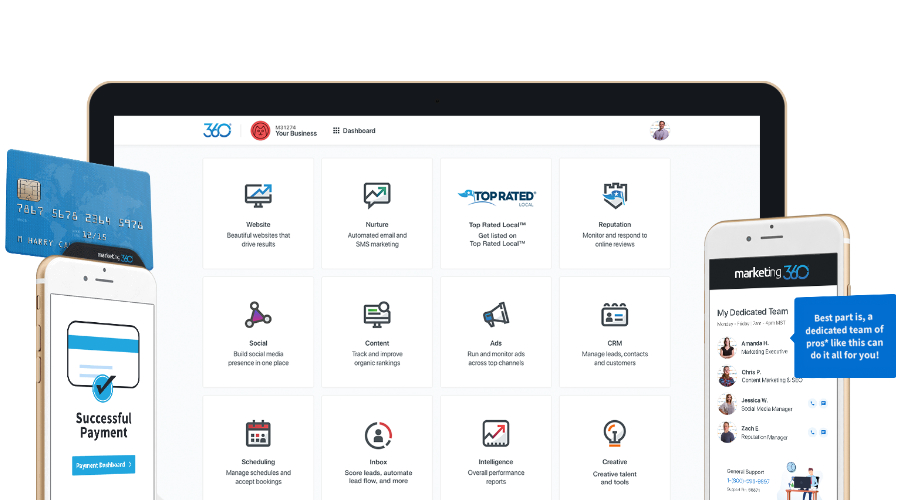The width and height of the screenshot is (900, 500).
Task: Open the Intelligence tile title
Action: point(496,462)
